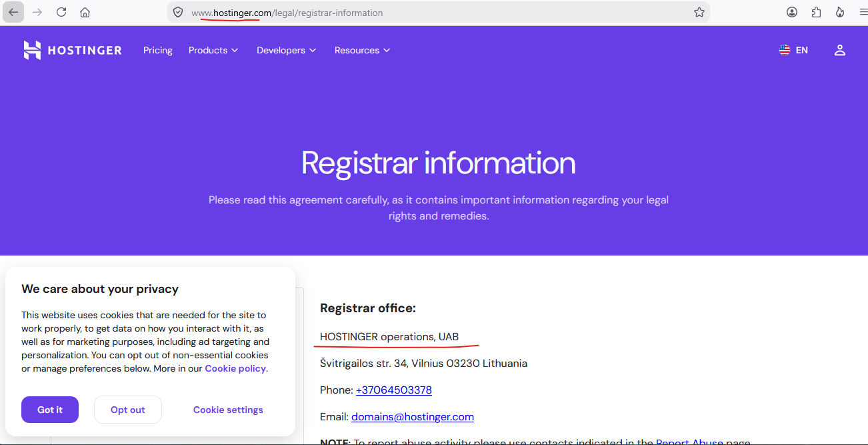Click the browser forward arrow

(x=37, y=12)
